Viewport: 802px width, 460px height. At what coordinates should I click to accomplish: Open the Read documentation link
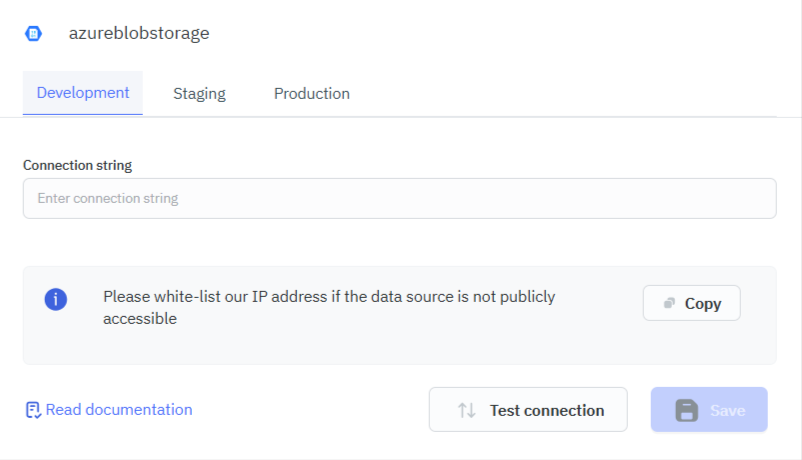[118, 409]
